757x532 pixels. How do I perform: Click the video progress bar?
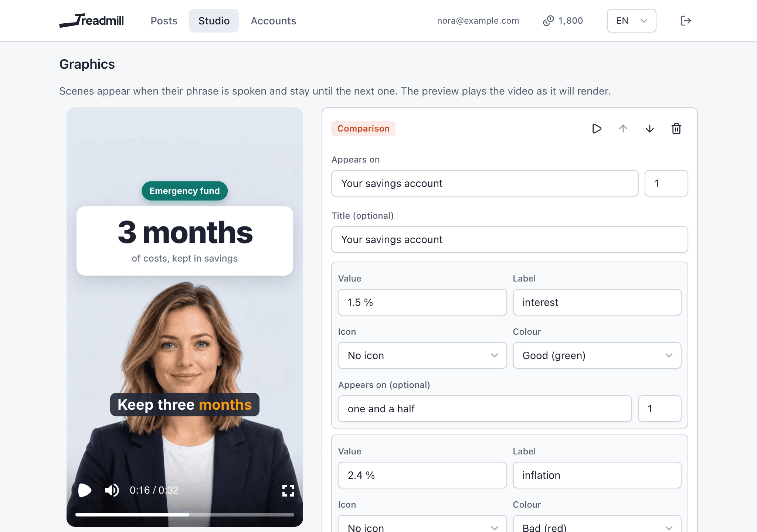click(185, 514)
